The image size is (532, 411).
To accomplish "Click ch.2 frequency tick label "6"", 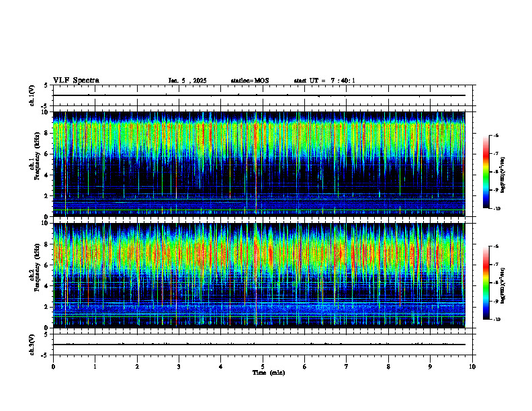I will click(48, 265).
